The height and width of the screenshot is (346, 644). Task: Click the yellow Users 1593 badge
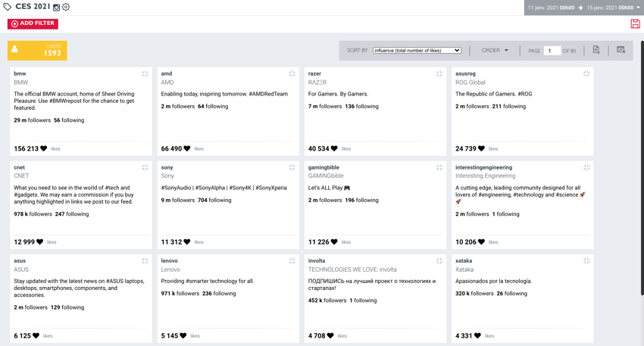[37, 51]
